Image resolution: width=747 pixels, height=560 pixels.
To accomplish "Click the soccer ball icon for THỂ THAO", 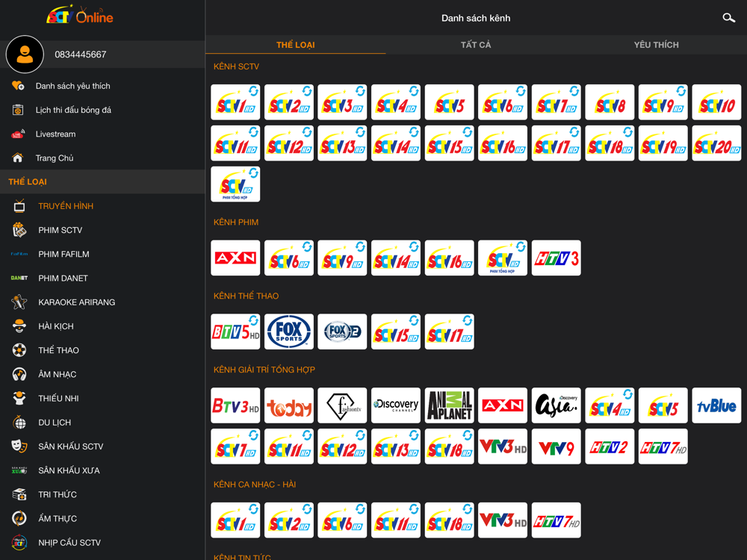I will click(19, 350).
